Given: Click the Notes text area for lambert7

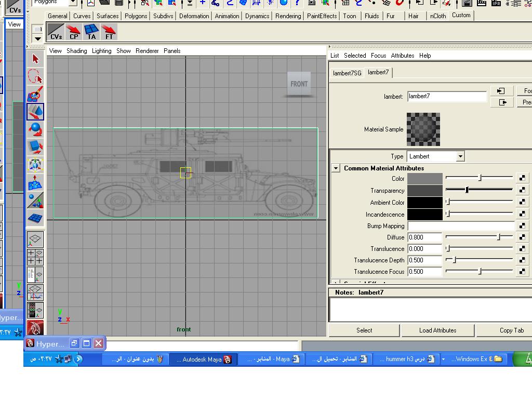Looking at the screenshot, I should pos(431,310).
